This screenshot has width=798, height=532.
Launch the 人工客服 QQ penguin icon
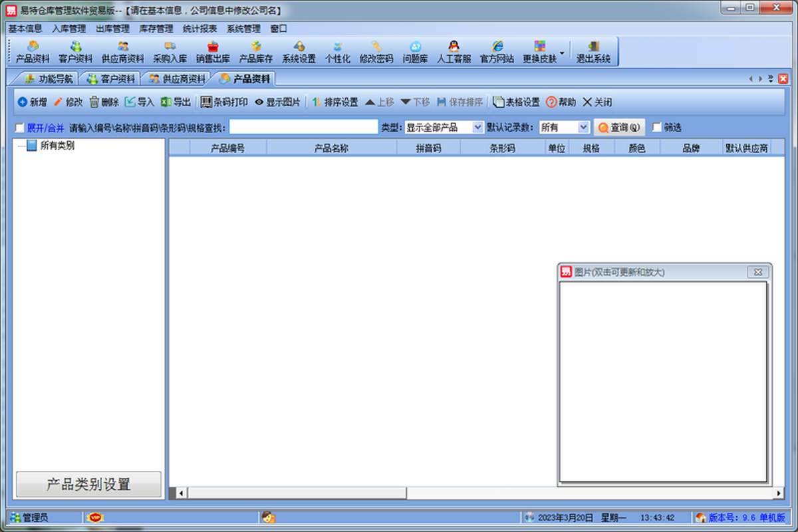point(454,52)
